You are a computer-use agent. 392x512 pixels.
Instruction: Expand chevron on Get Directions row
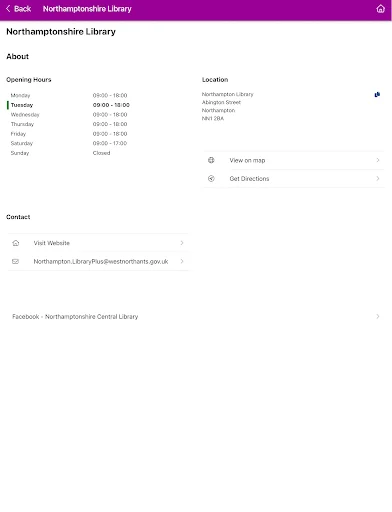click(x=378, y=179)
